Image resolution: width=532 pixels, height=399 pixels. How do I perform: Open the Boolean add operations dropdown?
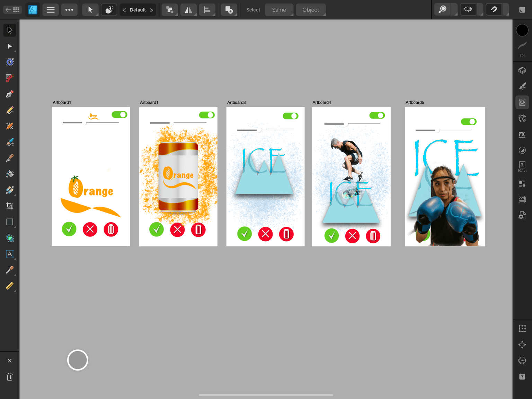[229, 10]
